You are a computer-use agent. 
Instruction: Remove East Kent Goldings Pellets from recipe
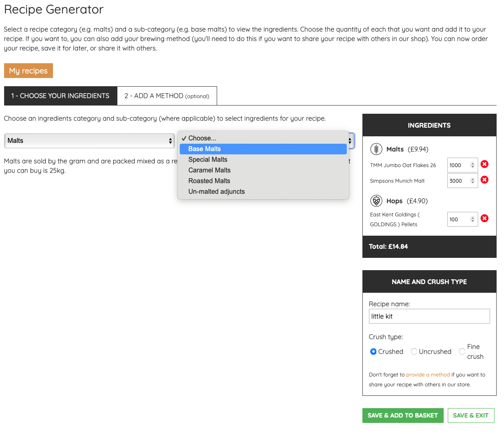pos(484,218)
